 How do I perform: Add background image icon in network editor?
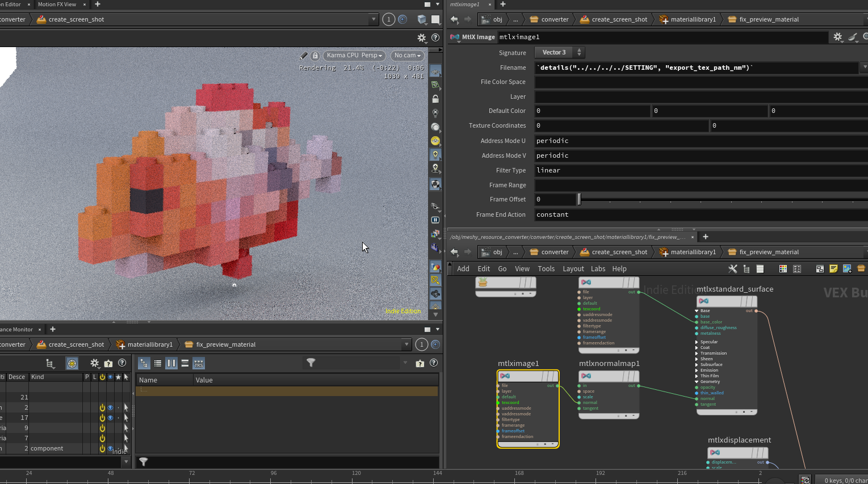(x=847, y=269)
